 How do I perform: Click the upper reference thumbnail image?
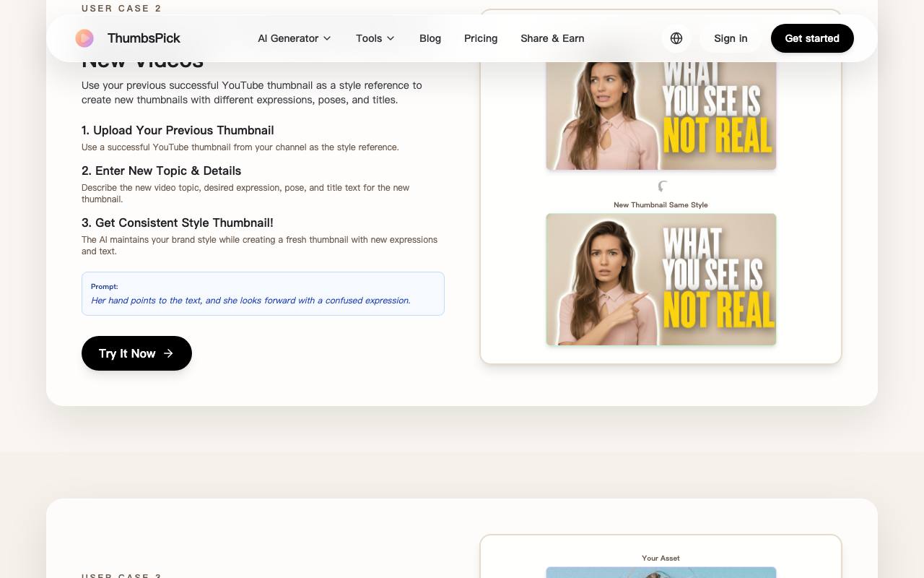click(x=661, y=116)
